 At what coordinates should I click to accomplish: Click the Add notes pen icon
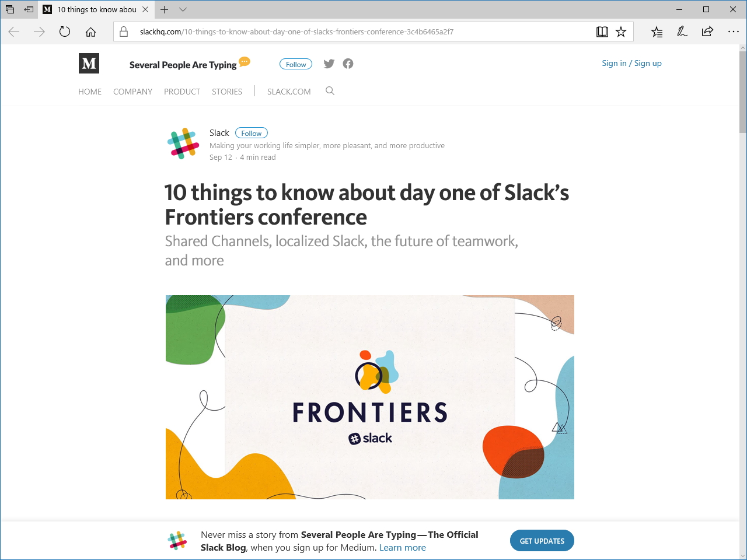click(682, 32)
